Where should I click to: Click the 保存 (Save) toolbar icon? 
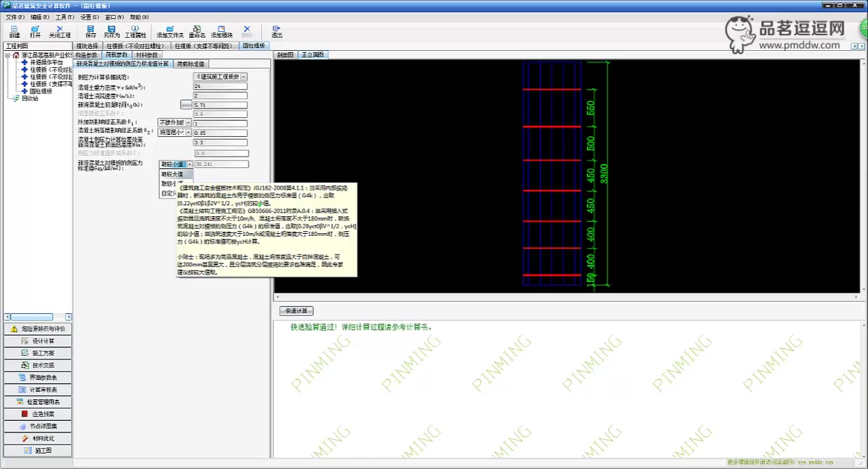click(x=91, y=31)
